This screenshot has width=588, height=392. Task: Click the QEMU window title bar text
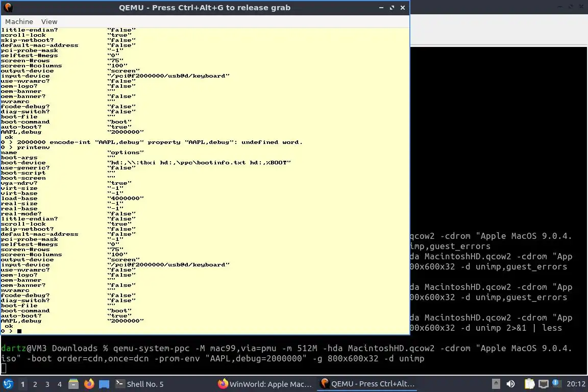204,8
